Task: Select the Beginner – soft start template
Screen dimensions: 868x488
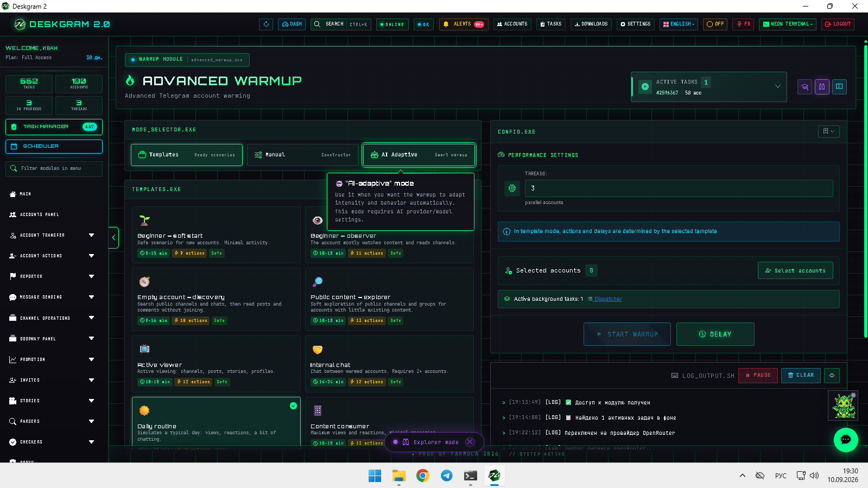Action: click(x=216, y=235)
